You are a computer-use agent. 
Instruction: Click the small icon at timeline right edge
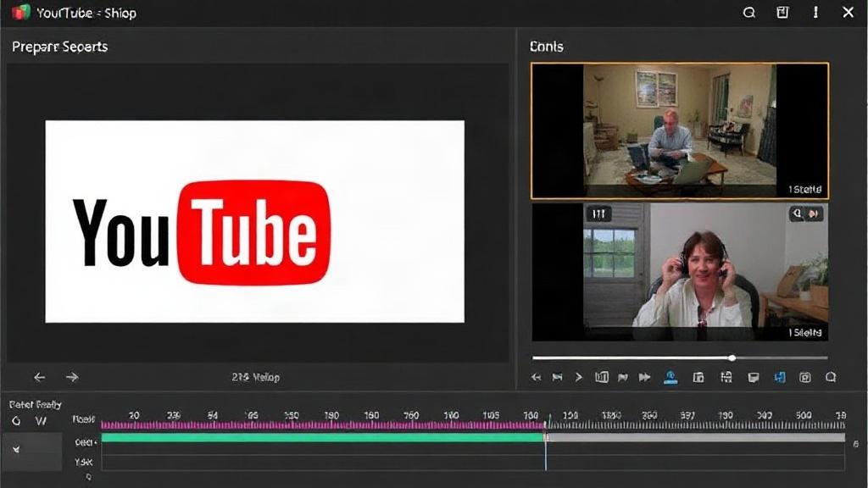(x=856, y=444)
